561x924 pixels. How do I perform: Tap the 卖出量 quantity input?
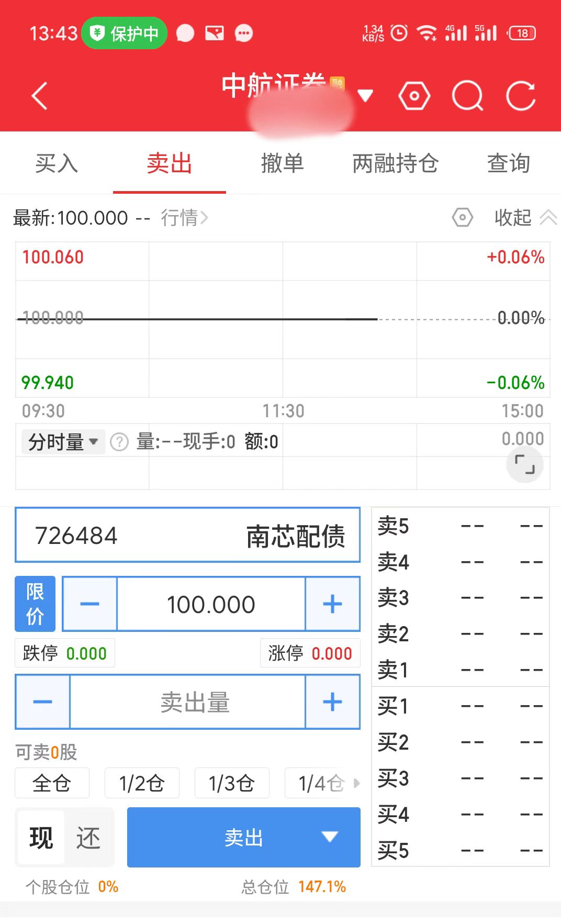(x=187, y=702)
